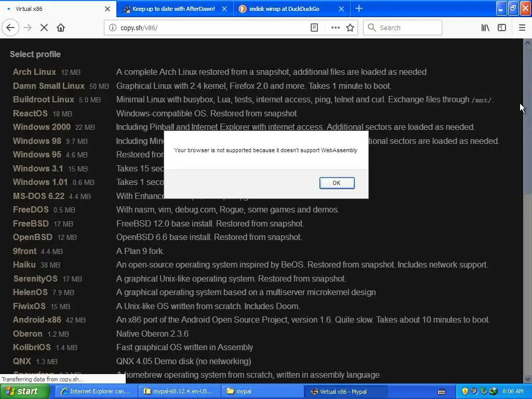Viewport: 532px width, 399px height.
Task: Click OK in the WebAssembly alert
Action: tap(337, 183)
